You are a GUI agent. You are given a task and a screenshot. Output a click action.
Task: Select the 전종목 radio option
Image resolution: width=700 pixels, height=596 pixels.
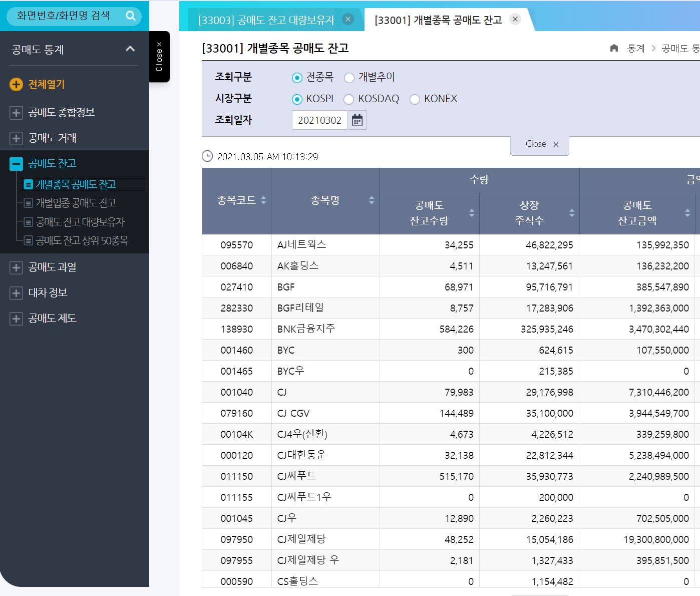[297, 78]
